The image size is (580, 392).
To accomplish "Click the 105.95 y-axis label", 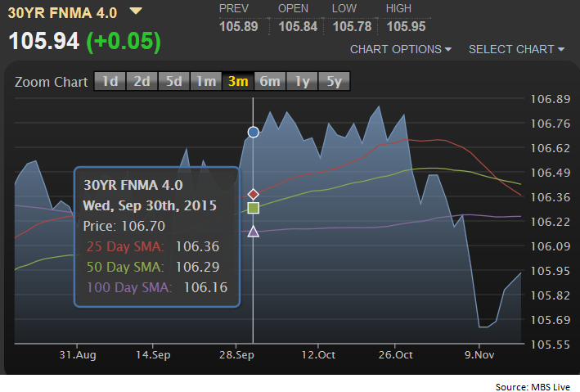I will (x=551, y=271).
